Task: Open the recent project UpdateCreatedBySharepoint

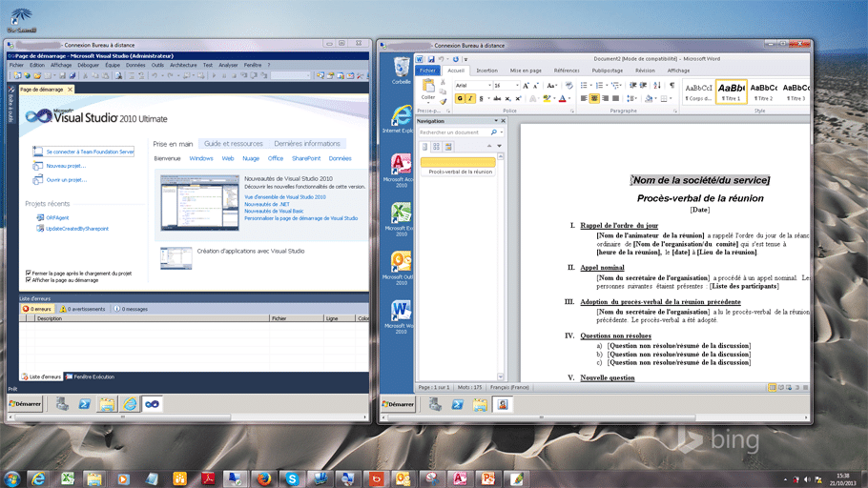Action: [77, 229]
